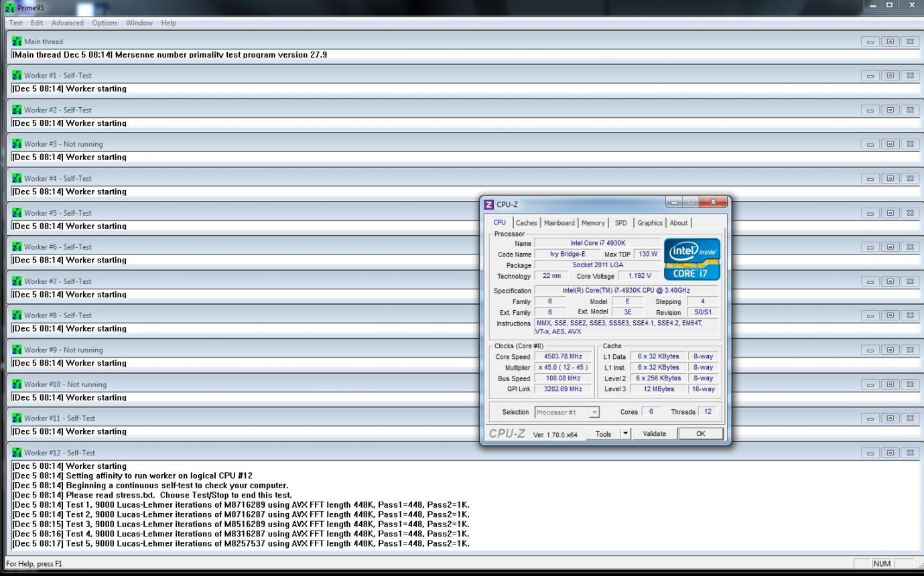This screenshot has width=924, height=576.
Task: Click the Intel Core i7 logo in CPU-Z
Action: (x=691, y=259)
